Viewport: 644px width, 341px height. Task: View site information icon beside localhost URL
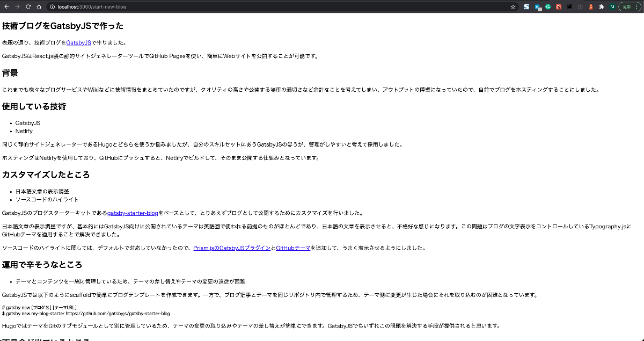[x=52, y=7]
